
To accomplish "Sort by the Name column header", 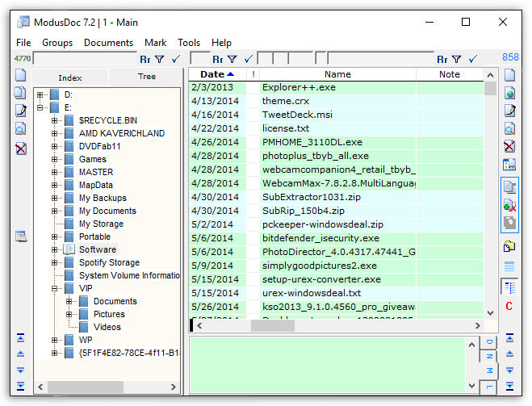I will (337, 74).
